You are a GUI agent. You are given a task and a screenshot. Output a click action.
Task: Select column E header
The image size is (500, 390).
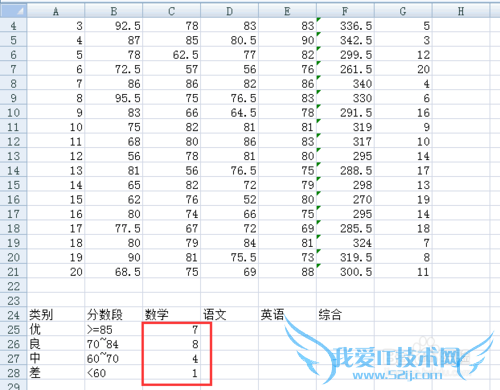click(287, 11)
